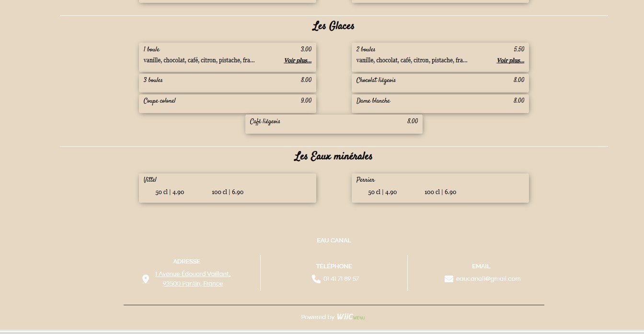
Task: Click Vittel 50 cl | 4.90 price
Action: click(x=170, y=192)
